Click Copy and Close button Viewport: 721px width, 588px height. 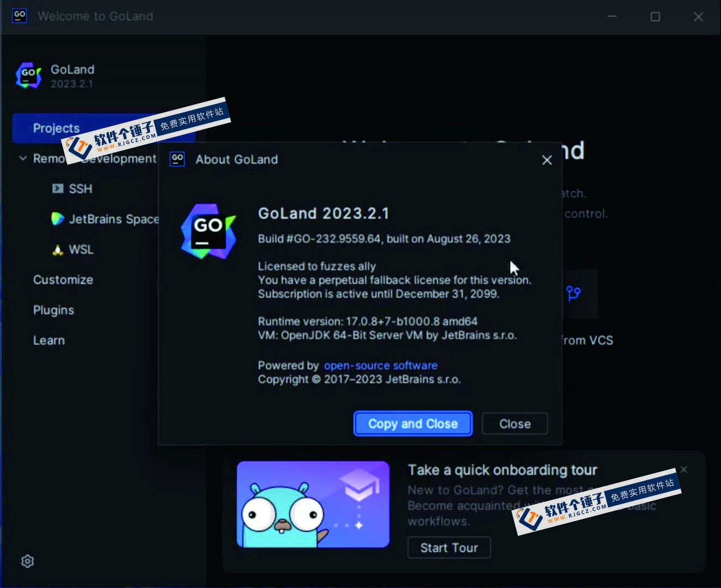413,424
